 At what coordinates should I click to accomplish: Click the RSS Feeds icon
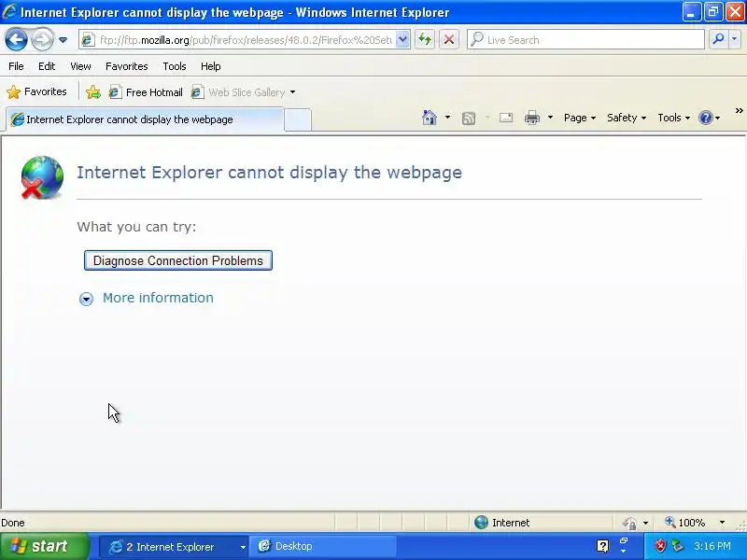tap(469, 118)
